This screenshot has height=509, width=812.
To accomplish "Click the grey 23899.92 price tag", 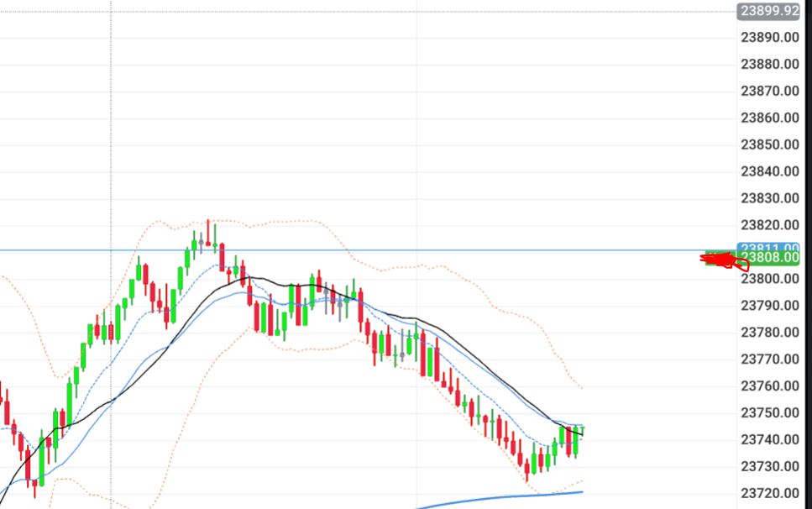I will [x=768, y=11].
